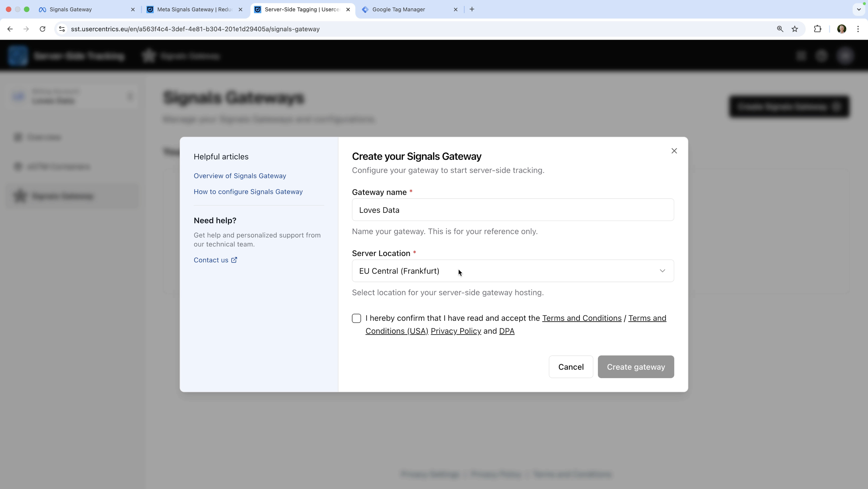Image resolution: width=868 pixels, height=489 pixels.
Task: Click the browser forward arrow
Action: tap(26, 29)
